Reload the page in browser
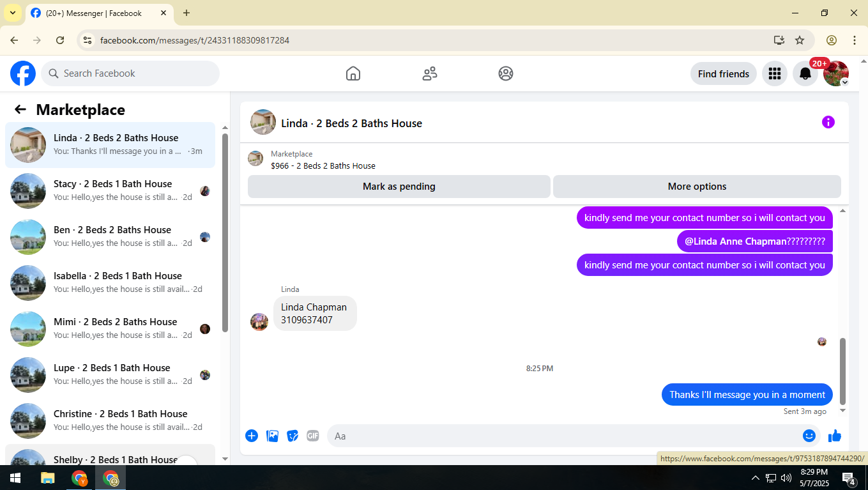This screenshot has width=868, height=490. pos(60,40)
